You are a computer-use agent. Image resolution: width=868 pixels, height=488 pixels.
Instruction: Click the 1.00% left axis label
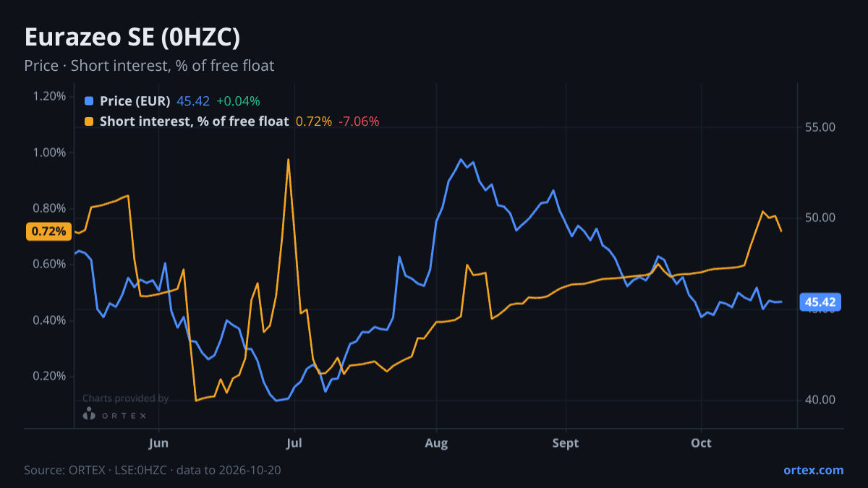pyautogui.click(x=49, y=153)
